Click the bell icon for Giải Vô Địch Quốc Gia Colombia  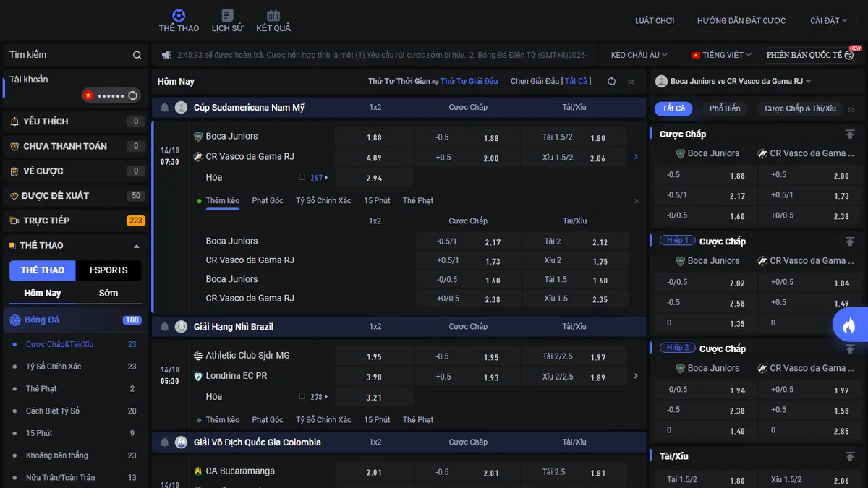coord(165,442)
